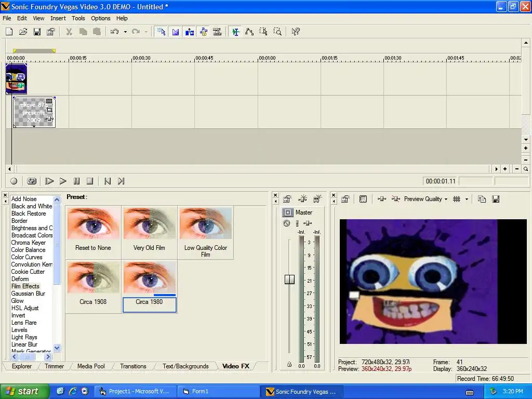Viewport: 532px width, 399px height.
Task: Click the Record button in transport bar
Action: 14,181
